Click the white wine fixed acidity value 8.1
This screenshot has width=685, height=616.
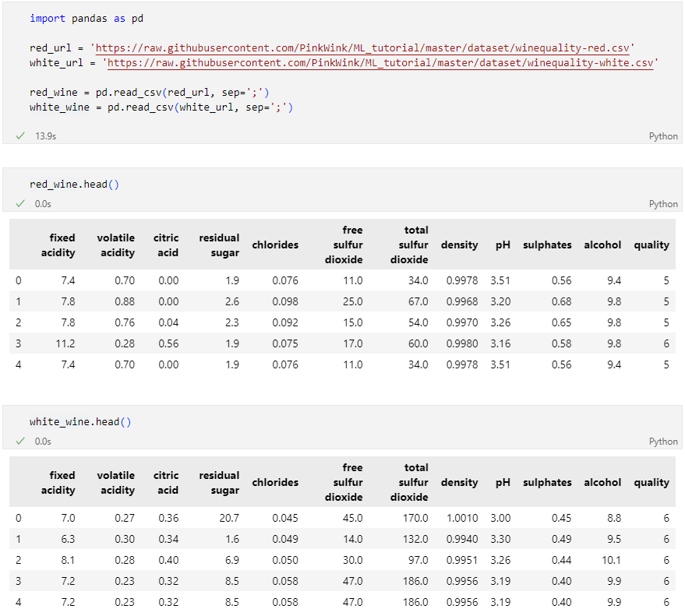coord(68,560)
